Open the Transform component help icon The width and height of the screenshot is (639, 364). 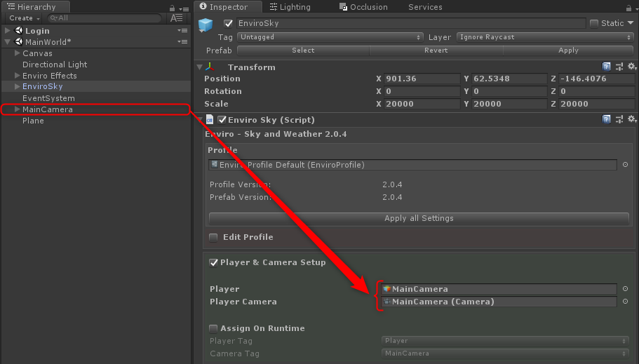(607, 67)
